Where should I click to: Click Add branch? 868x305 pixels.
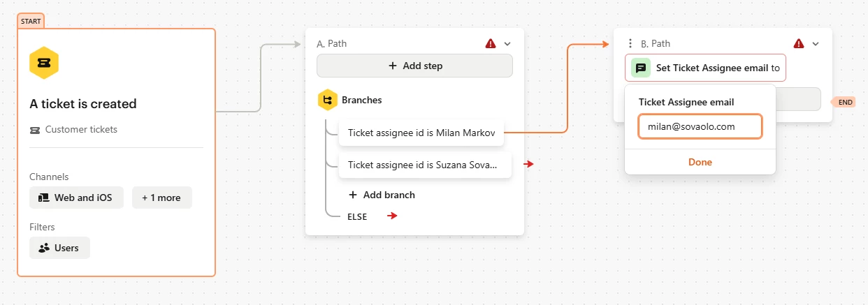point(382,195)
